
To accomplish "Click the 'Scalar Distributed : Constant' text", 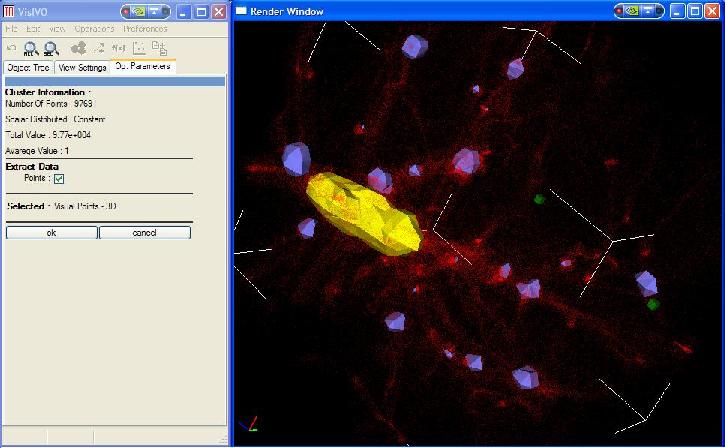I will click(55, 119).
